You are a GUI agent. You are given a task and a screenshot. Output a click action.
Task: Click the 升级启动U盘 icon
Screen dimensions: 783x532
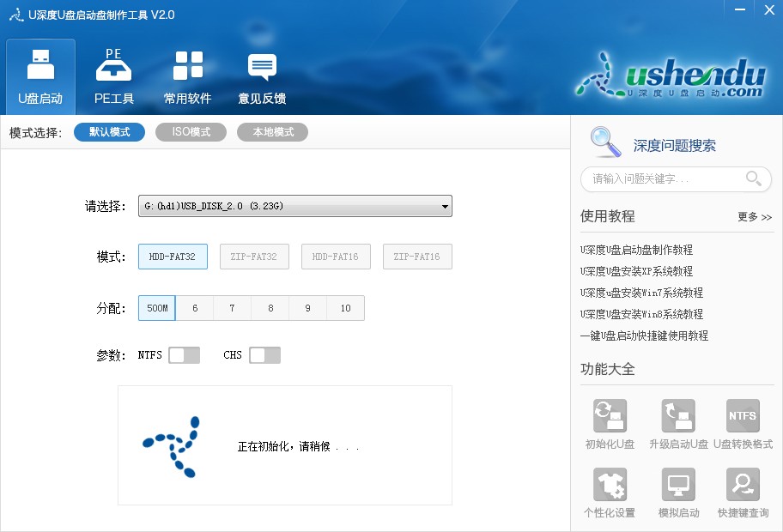(x=678, y=415)
